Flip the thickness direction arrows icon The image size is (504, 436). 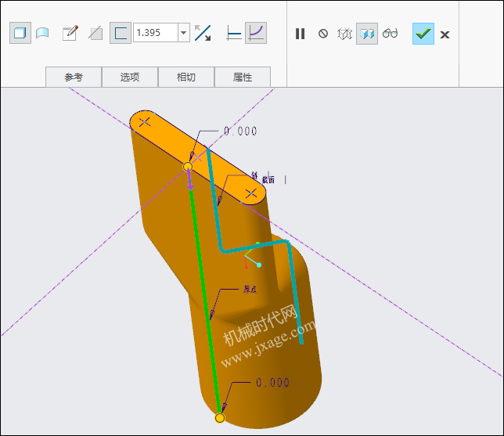tap(203, 33)
